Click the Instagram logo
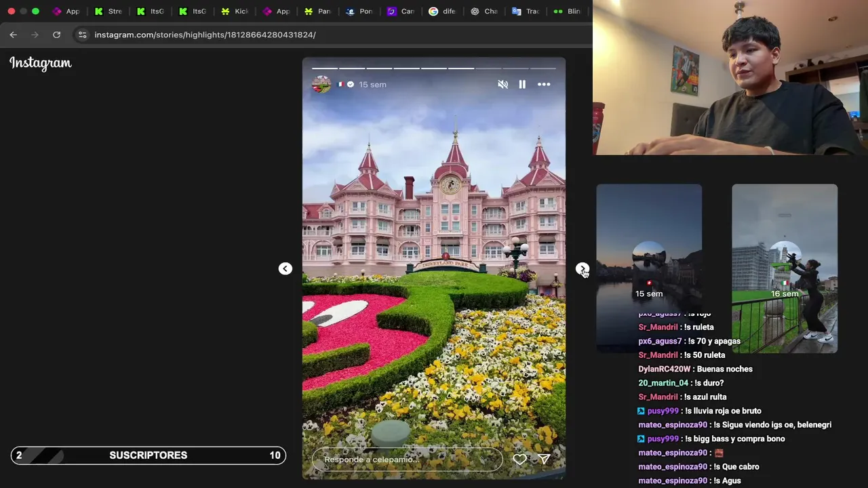 (x=41, y=63)
